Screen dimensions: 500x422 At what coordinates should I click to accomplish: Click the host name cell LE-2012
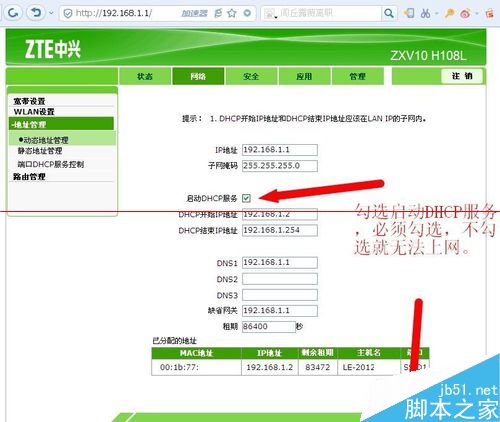click(369, 367)
